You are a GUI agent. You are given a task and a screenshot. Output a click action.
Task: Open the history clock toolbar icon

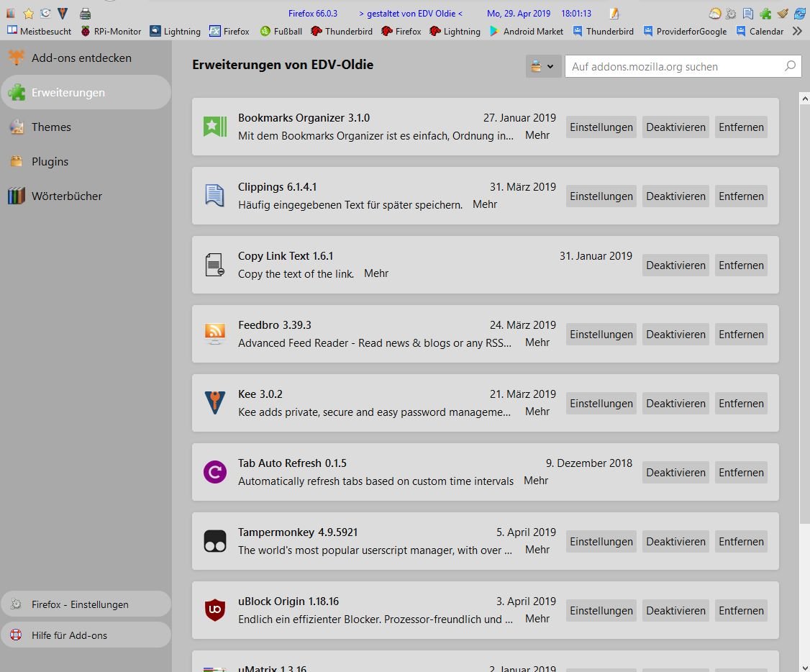point(45,14)
